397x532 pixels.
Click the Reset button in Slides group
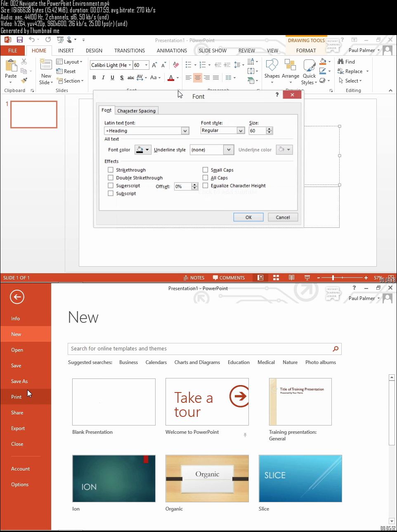pos(66,71)
